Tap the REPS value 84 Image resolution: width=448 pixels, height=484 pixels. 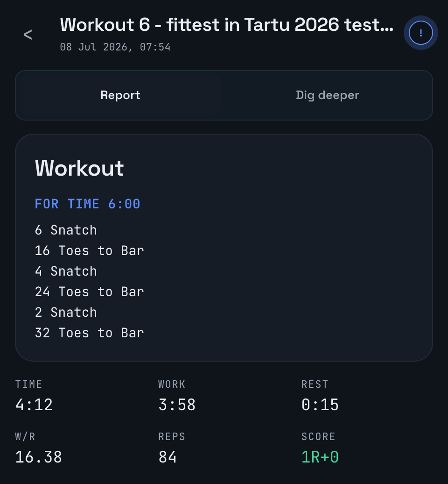168,457
